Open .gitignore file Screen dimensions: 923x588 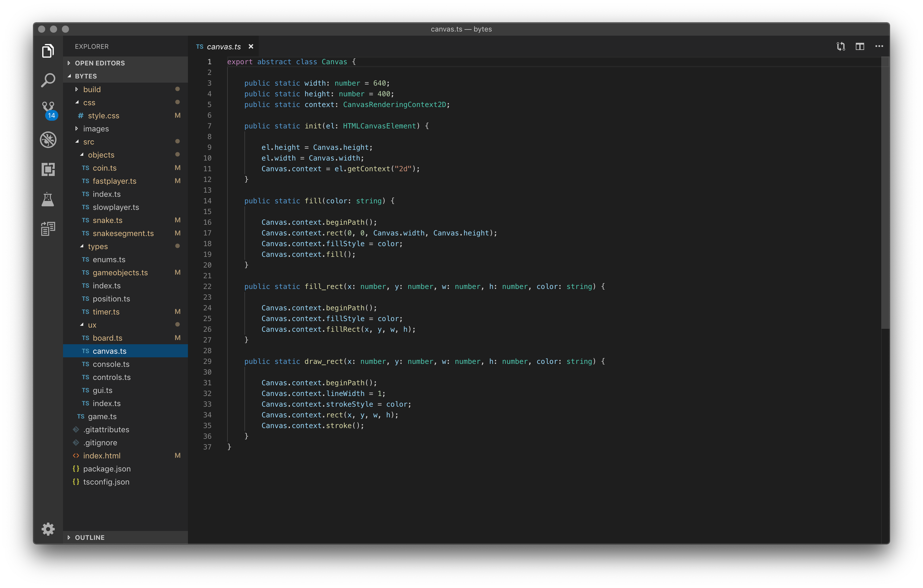[126, 442]
